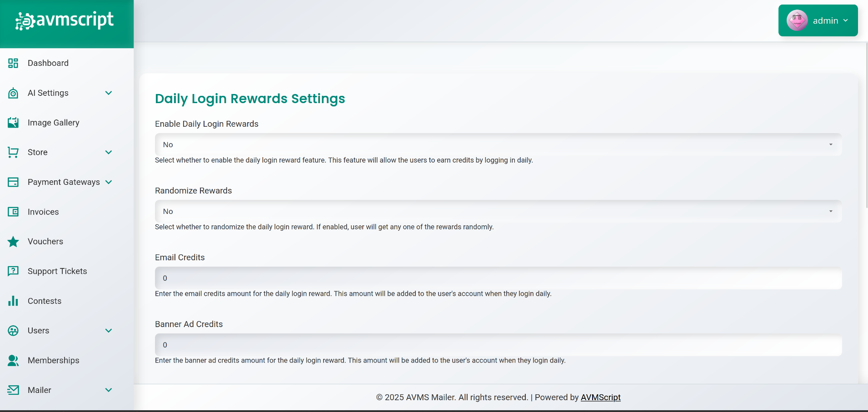This screenshot has height=412, width=868.
Task: Open the Randomize Rewards dropdown
Action: coord(498,211)
